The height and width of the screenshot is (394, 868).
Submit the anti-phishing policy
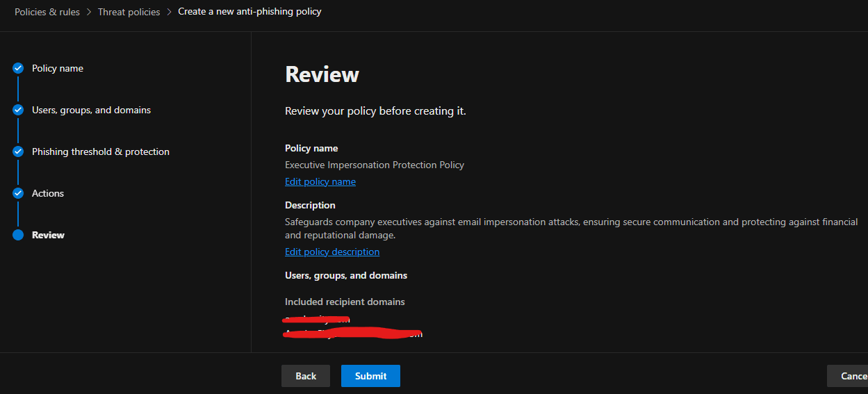click(x=370, y=376)
